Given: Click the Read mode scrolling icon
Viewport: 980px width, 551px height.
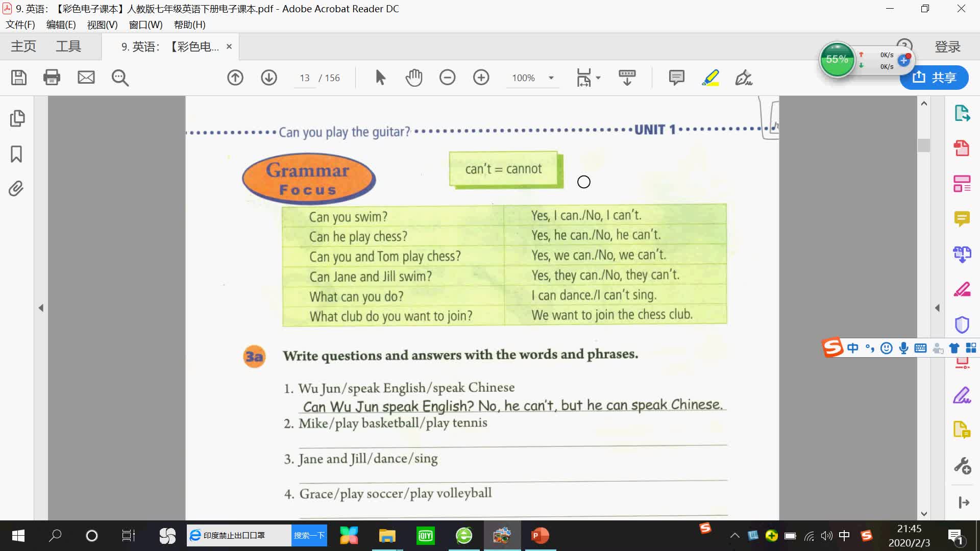Looking at the screenshot, I should (627, 78).
